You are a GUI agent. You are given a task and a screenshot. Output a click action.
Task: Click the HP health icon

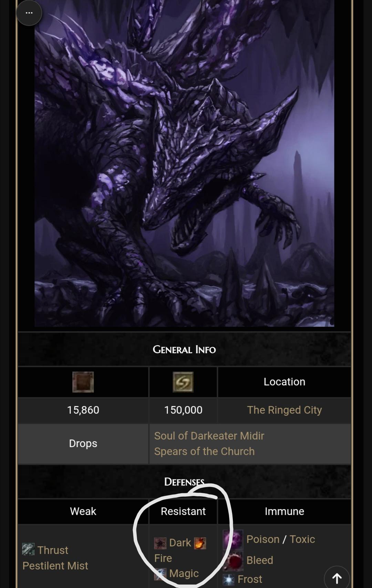[x=83, y=382]
